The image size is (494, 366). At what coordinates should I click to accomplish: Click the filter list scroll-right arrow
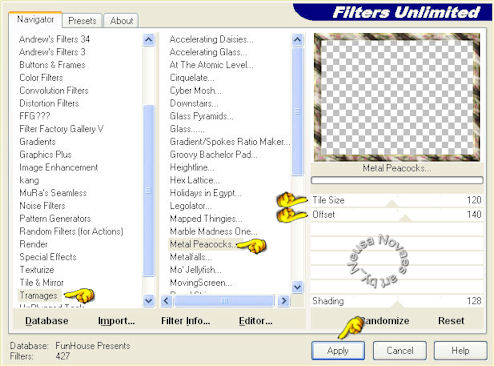[x=284, y=301]
